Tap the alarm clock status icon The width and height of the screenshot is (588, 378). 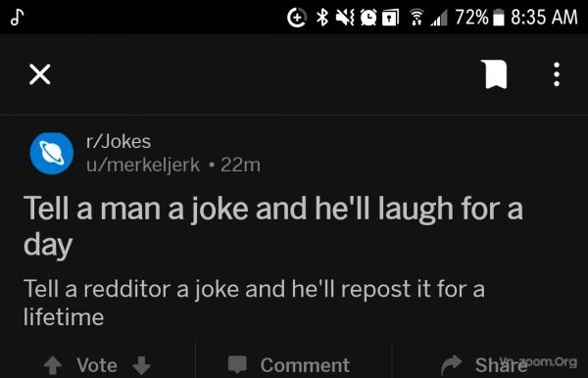point(368,18)
